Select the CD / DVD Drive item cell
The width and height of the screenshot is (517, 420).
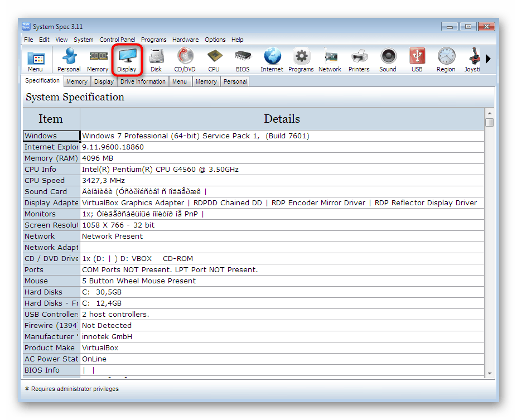(x=51, y=258)
